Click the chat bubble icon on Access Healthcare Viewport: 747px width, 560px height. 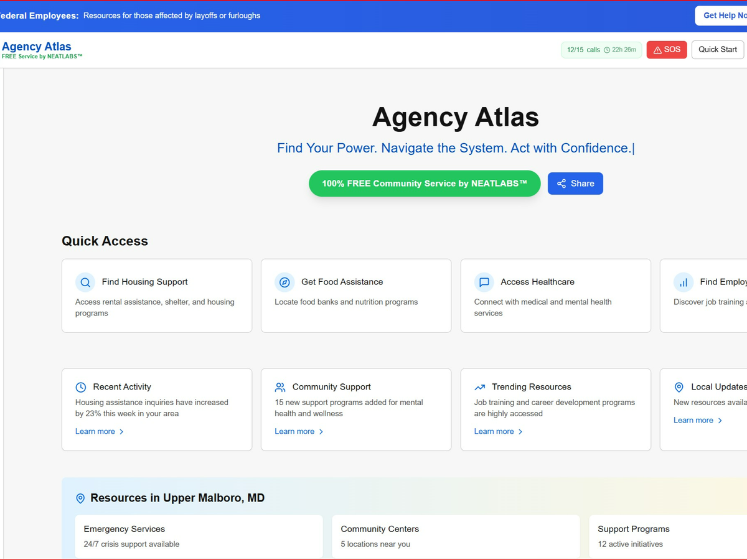point(484,282)
